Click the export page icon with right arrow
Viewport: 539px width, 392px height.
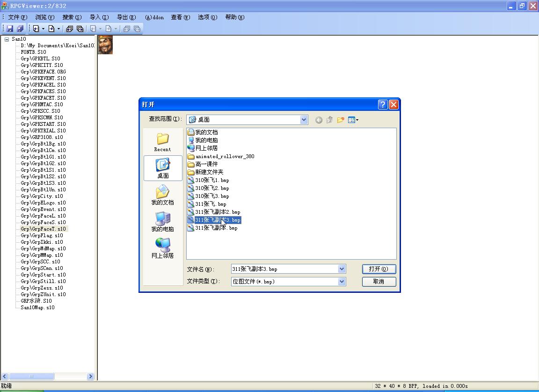point(51,29)
